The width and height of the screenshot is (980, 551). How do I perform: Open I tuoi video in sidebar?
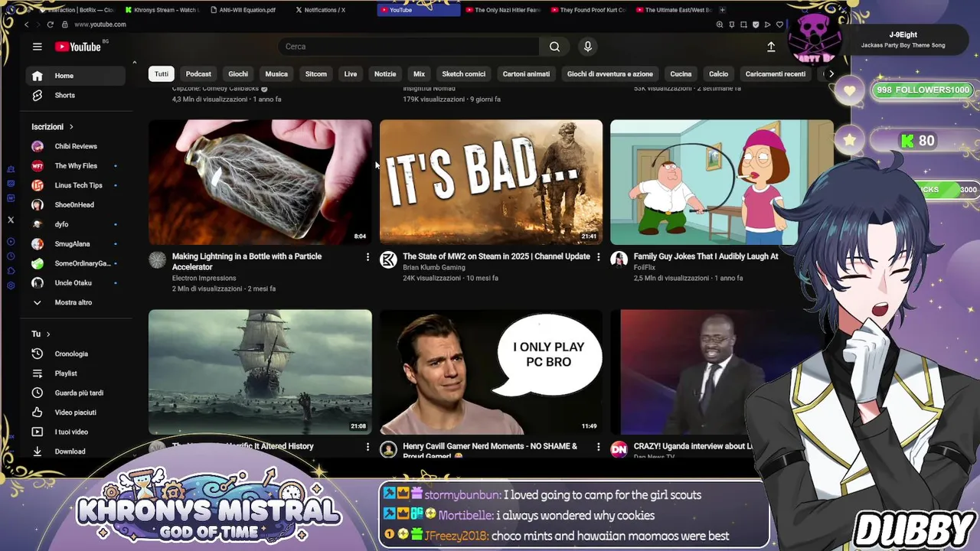[x=75, y=432]
